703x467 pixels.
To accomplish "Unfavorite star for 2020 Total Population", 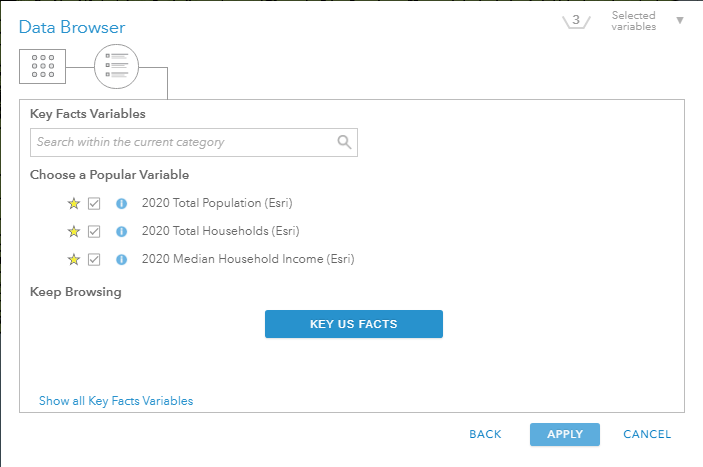I will 73,203.
